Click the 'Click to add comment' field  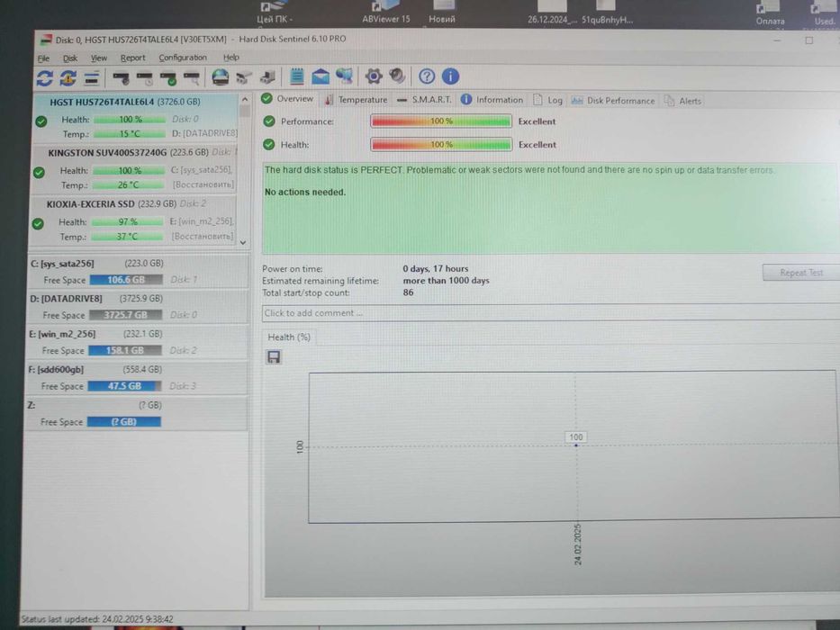click(551, 313)
